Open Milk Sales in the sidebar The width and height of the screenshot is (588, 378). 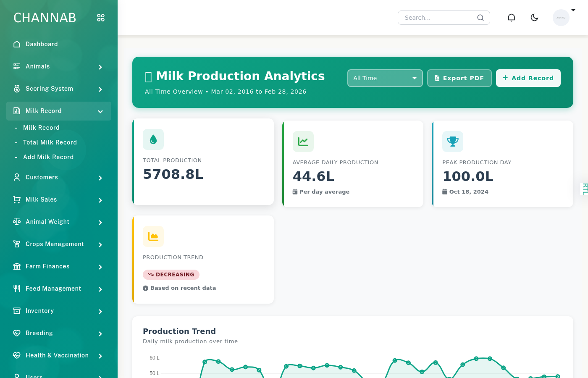pyautogui.click(x=42, y=199)
